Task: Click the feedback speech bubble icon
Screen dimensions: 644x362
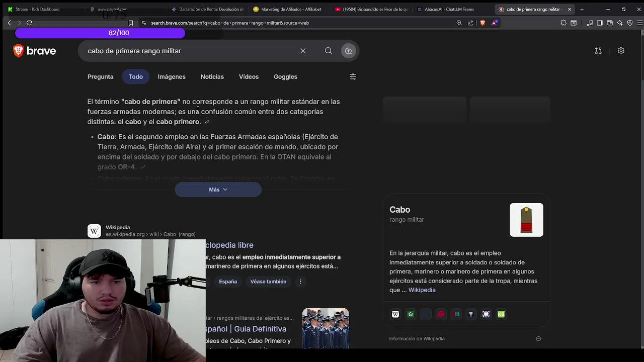Action: (538, 339)
